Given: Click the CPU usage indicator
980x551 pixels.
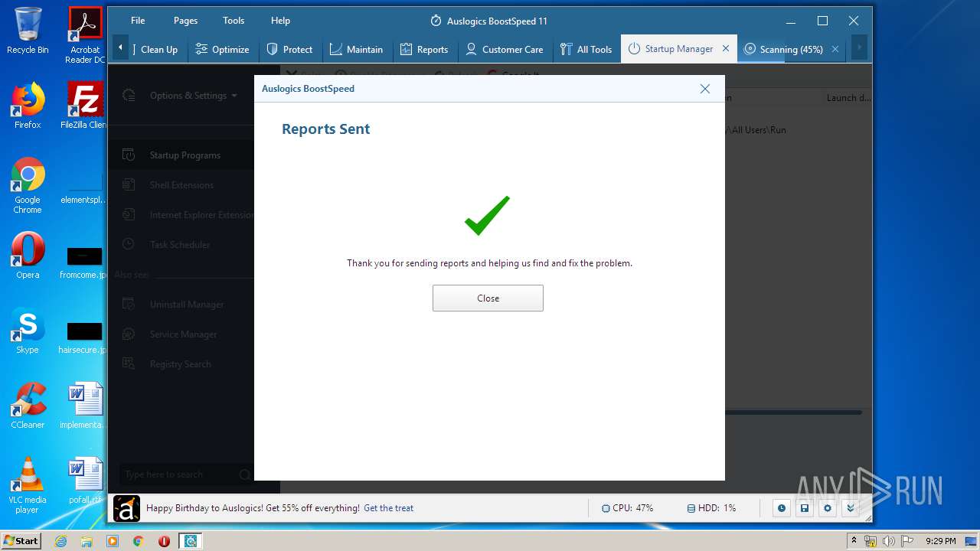Looking at the screenshot, I should 628,508.
